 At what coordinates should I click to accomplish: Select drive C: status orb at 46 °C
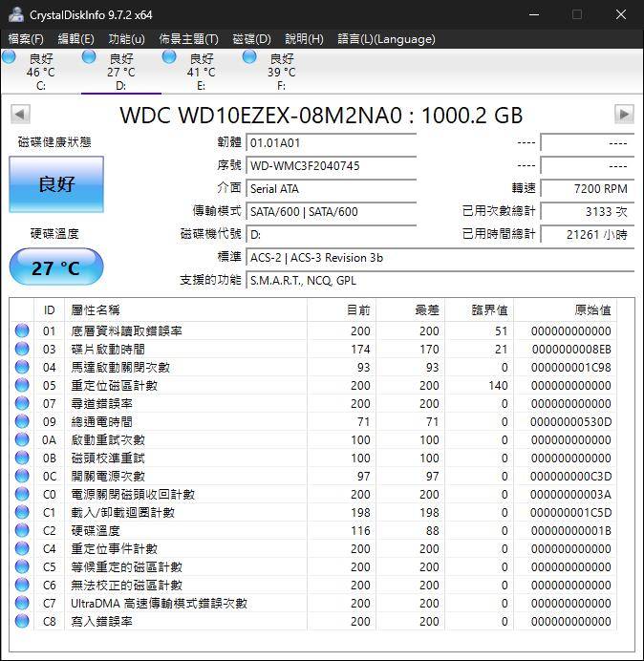pos(10,57)
